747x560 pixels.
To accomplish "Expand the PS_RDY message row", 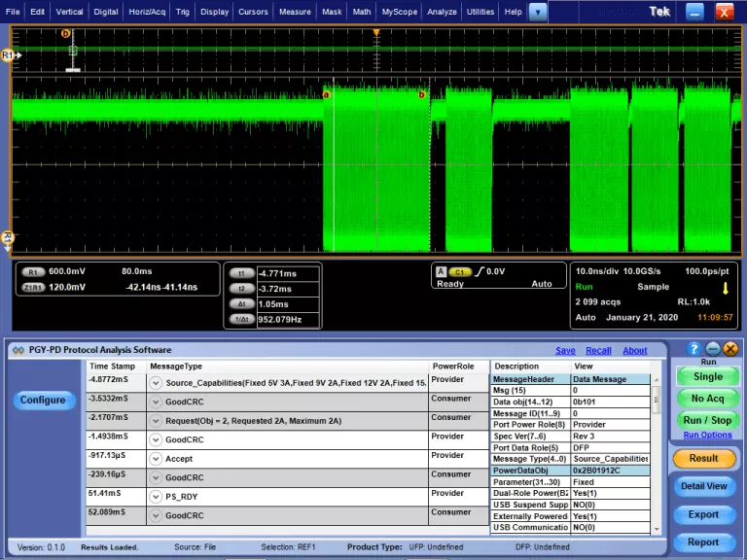I will [x=156, y=496].
